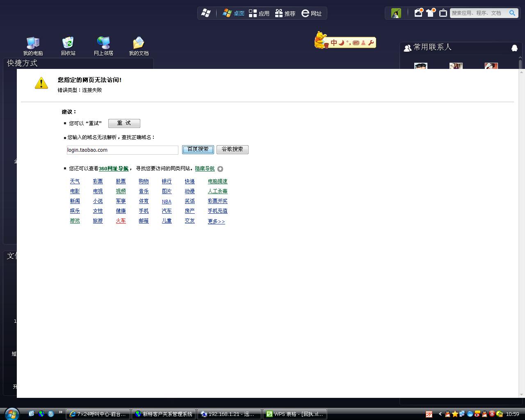This screenshot has height=420, width=525.
Task: Toggle the moon icon on input bar
Action: (341, 43)
